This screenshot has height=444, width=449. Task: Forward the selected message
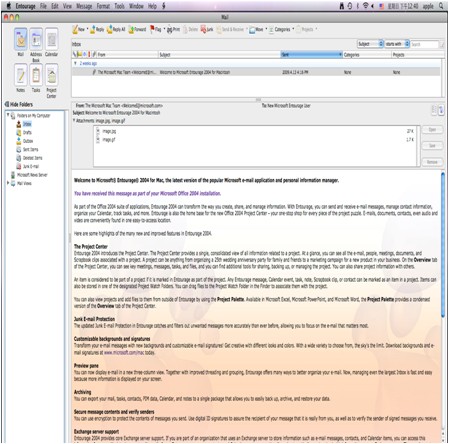pos(137,29)
